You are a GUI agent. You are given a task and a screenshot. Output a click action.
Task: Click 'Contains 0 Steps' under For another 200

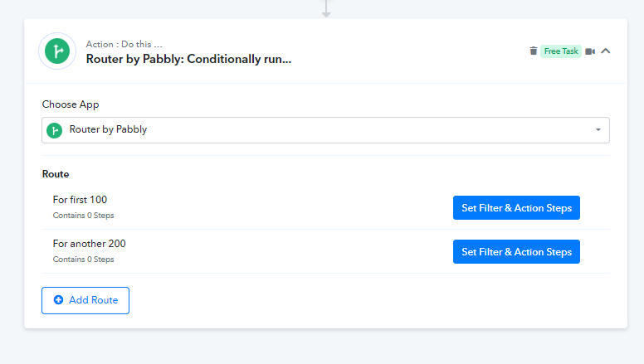point(83,260)
